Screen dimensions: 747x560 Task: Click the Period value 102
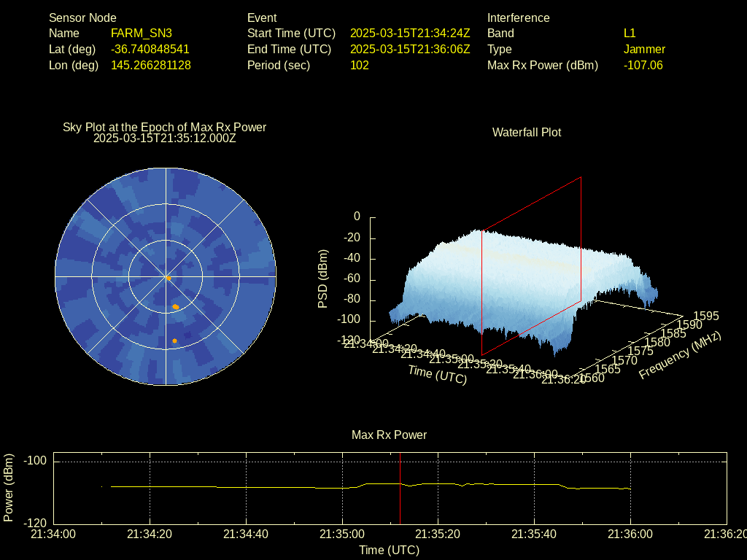click(x=360, y=65)
